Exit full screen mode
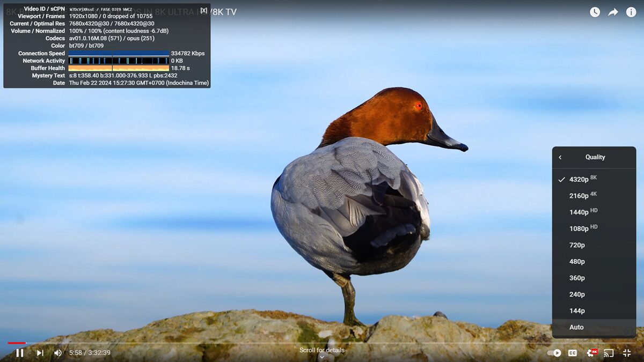The width and height of the screenshot is (644, 362). 627,353
